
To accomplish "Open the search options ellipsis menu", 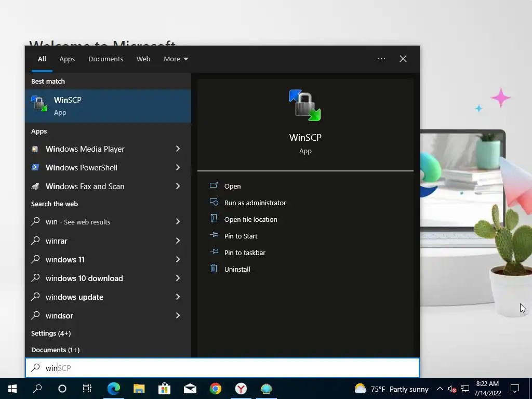I will coord(381,59).
